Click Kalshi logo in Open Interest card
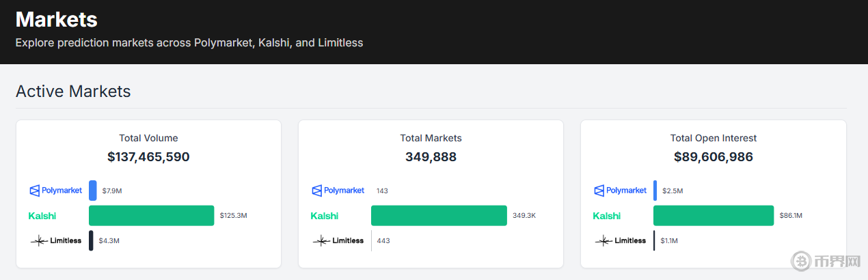This screenshot has height=280, width=868. coord(607,216)
